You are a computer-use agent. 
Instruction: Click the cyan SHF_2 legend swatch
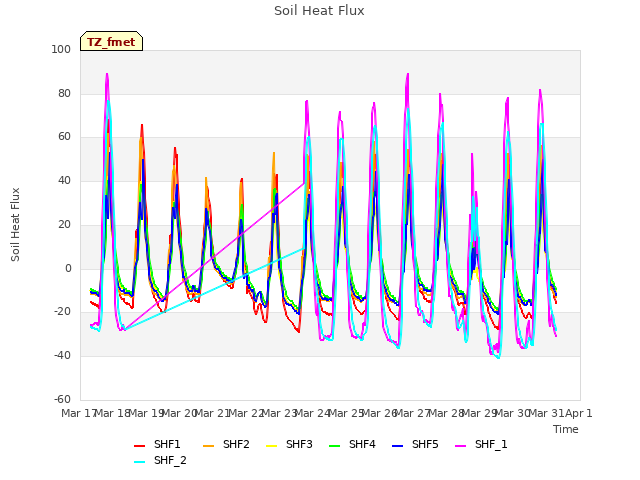pyautogui.click(x=140, y=462)
